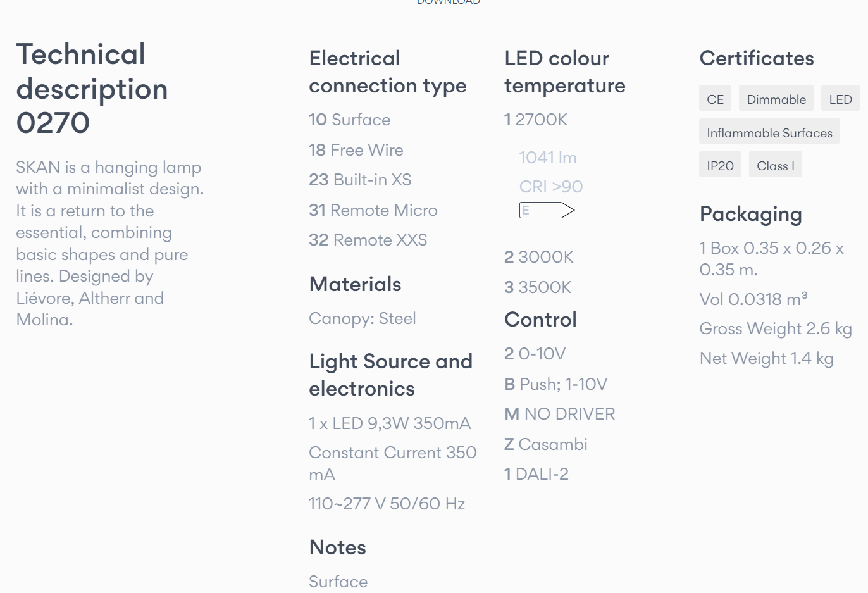Viewport: 868px width, 593px height.
Task: Expand the 3000K colour temperature option
Action: (539, 257)
